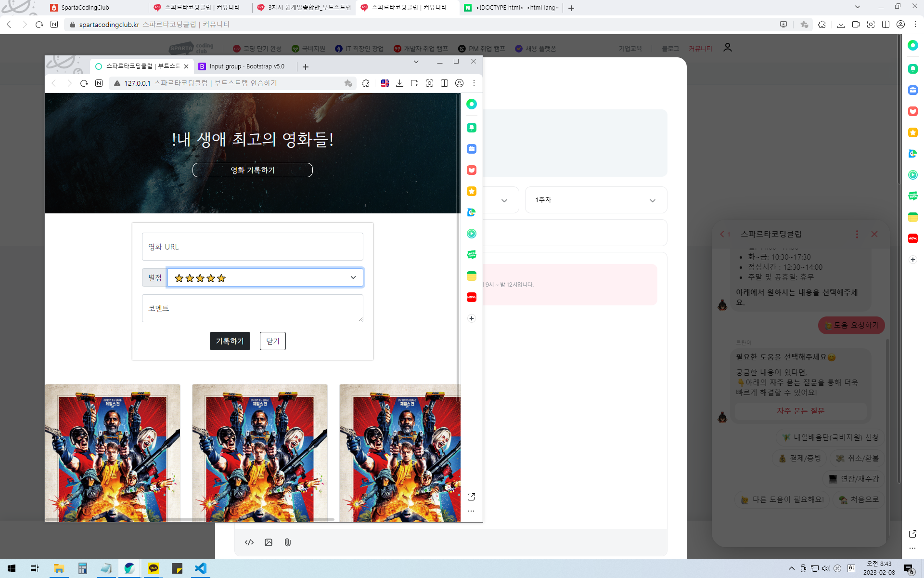The image size is (924, 578).
Task: Toggle the Korean IME indicator 한 in the tray
Action: 851,569
